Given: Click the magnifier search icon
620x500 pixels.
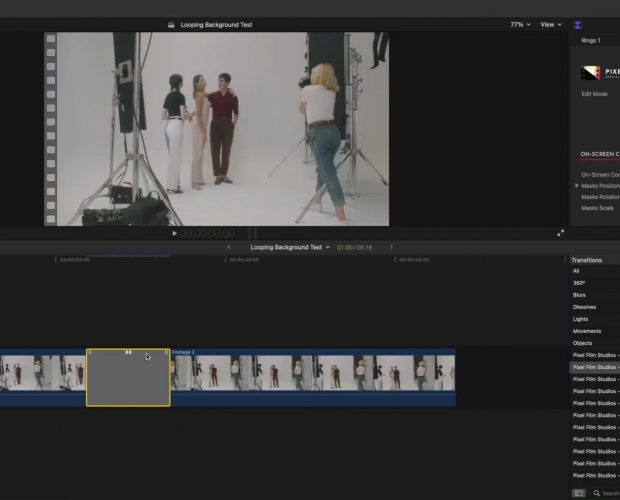Looking at the screenshot, I should point(596,493).
